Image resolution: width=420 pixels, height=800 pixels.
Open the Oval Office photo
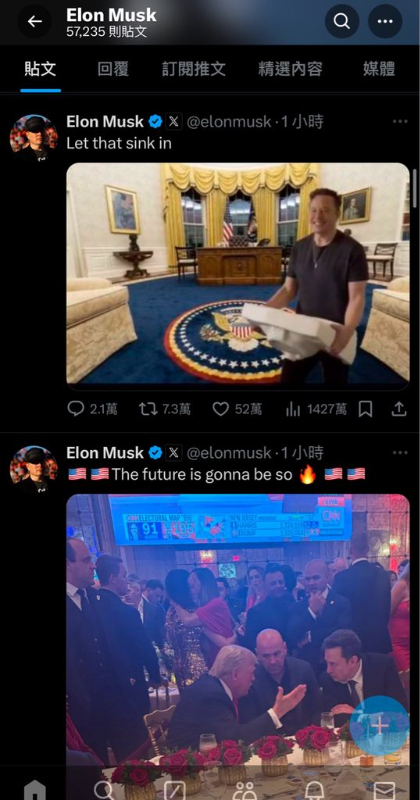[x=238, y=273]
